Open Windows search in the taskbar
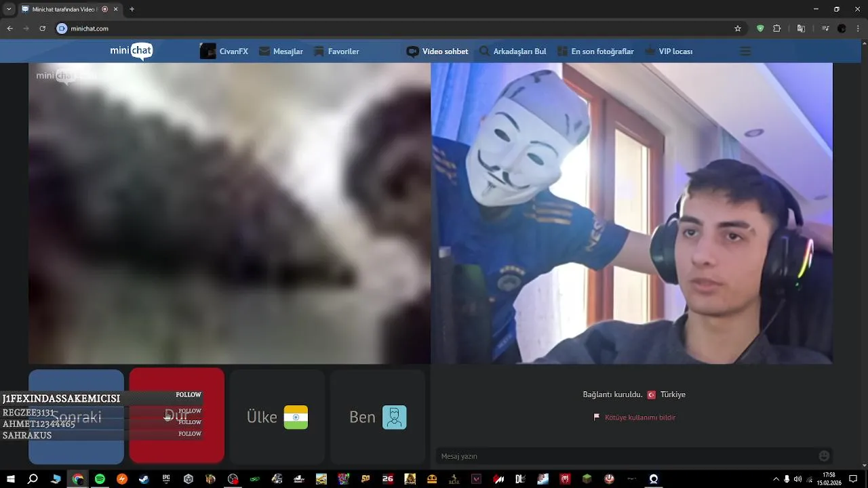Viewport: 868px width, 488px height. coord(33,479)
